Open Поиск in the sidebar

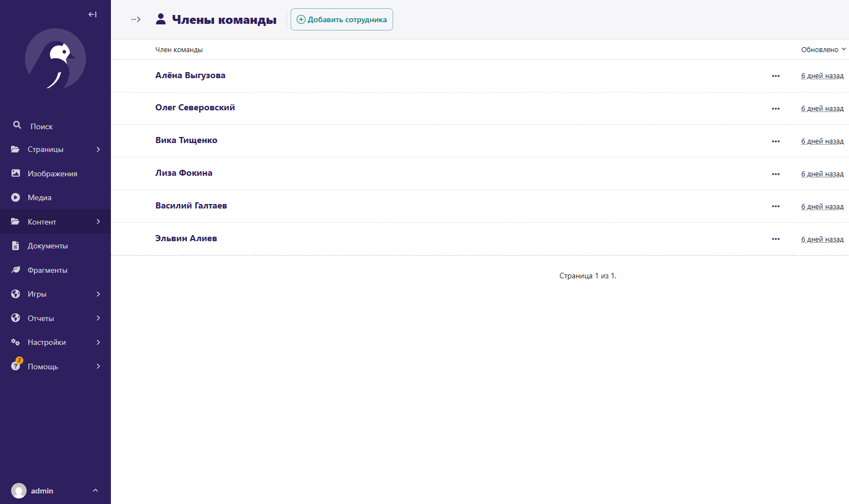(55, 126)
